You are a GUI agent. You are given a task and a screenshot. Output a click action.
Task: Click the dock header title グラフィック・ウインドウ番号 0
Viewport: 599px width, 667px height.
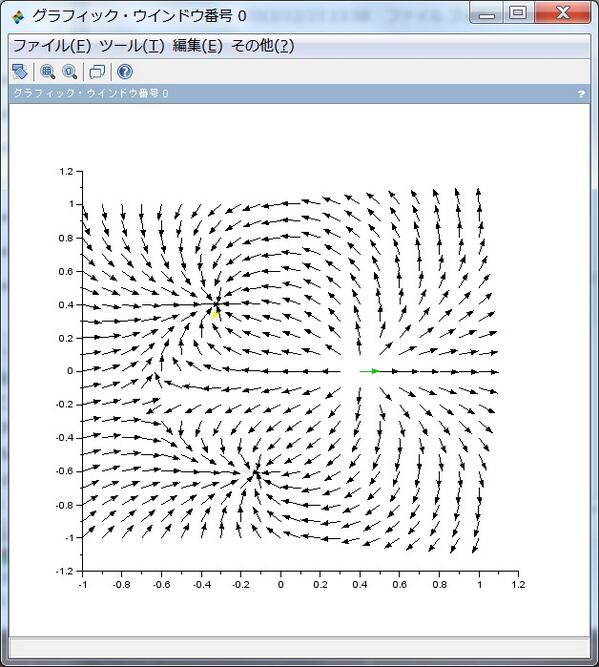[91, 94]
